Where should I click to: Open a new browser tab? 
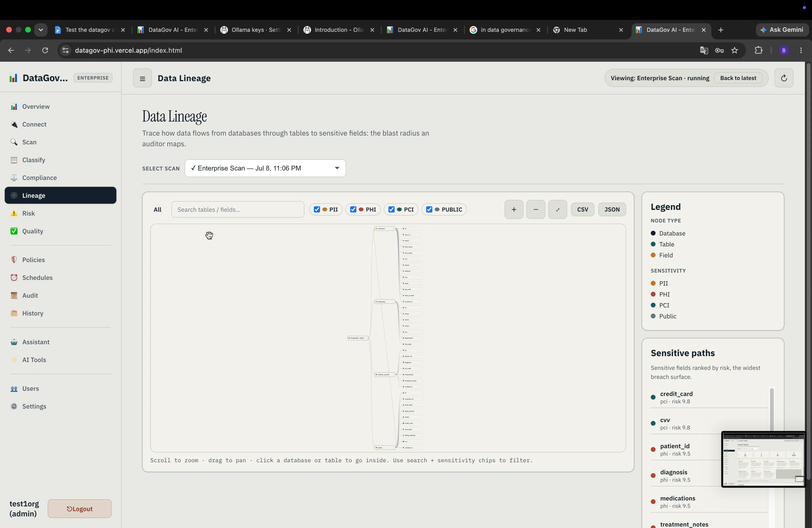coord(721,30)
